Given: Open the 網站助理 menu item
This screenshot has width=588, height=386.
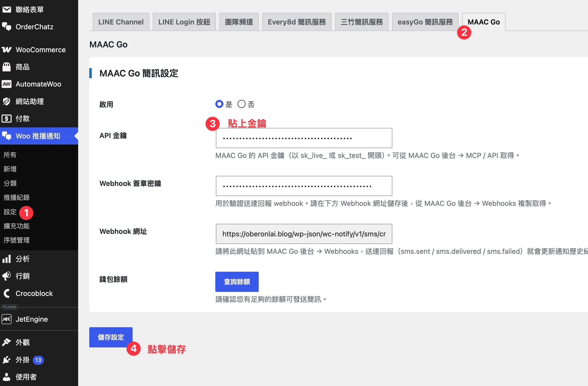Looking at the screenshot, I should pos(39,101).
